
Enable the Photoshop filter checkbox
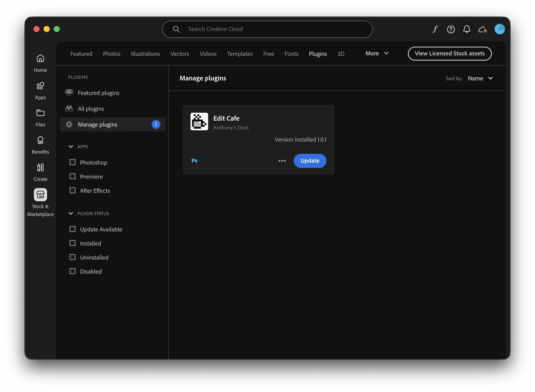(72, 162)
